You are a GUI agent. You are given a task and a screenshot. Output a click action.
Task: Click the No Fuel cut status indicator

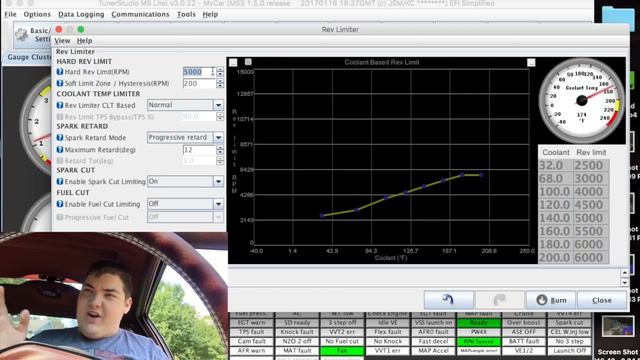coord(342,341)
